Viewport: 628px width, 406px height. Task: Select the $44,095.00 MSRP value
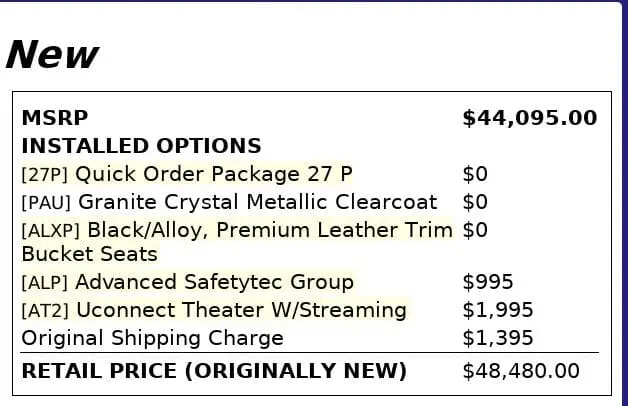(x=529, y=118)
